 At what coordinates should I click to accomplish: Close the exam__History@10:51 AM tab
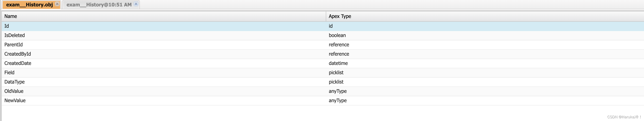(x=136, y=4)
